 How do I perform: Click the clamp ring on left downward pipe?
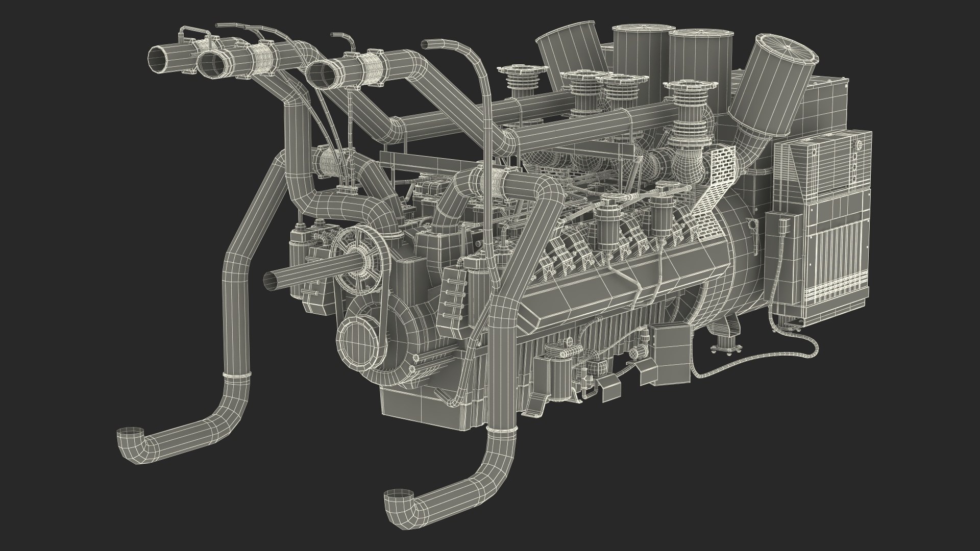click(237, 376)
